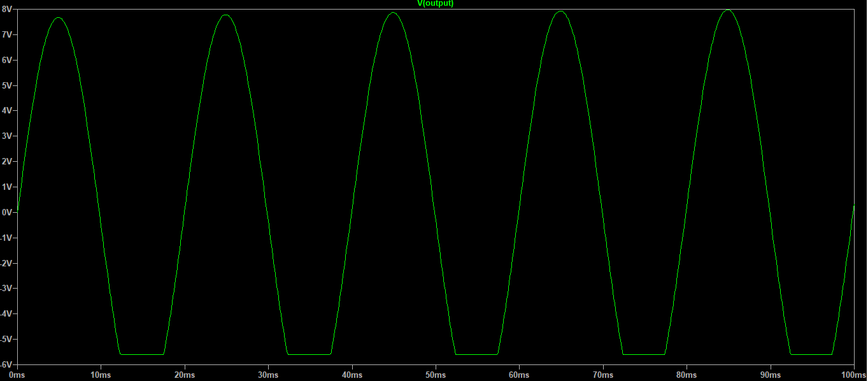Select the -2V vertical axis label
The image size is (868, 381).
coord(6,263)
